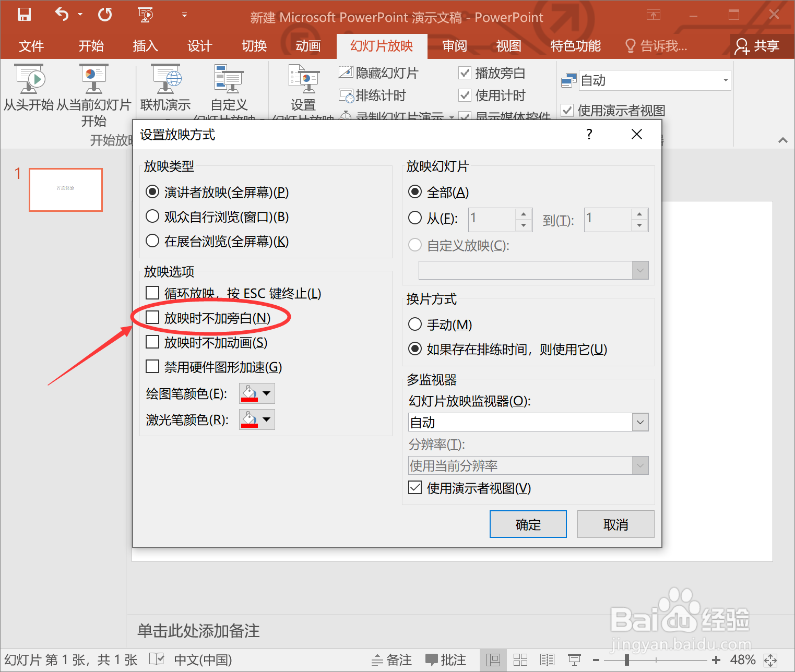Switch to 设计 tab
Image resolution: width=795 pixels, height=672 pixels.
pyautogui.click(x=199, y=46)
